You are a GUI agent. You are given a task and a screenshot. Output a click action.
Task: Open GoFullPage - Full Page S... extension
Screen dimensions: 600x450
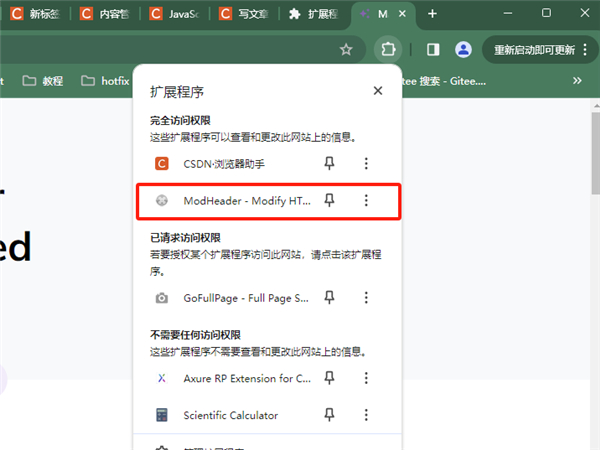(246, 298)
